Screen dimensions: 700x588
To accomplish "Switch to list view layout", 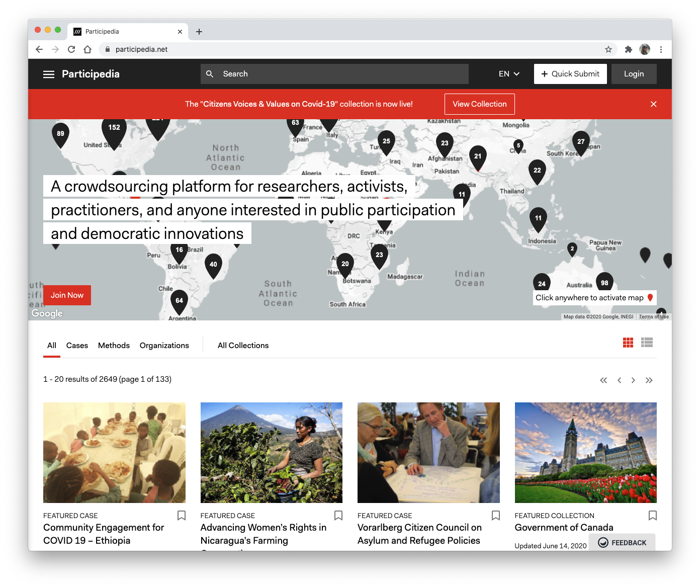I will pos(647,343).
